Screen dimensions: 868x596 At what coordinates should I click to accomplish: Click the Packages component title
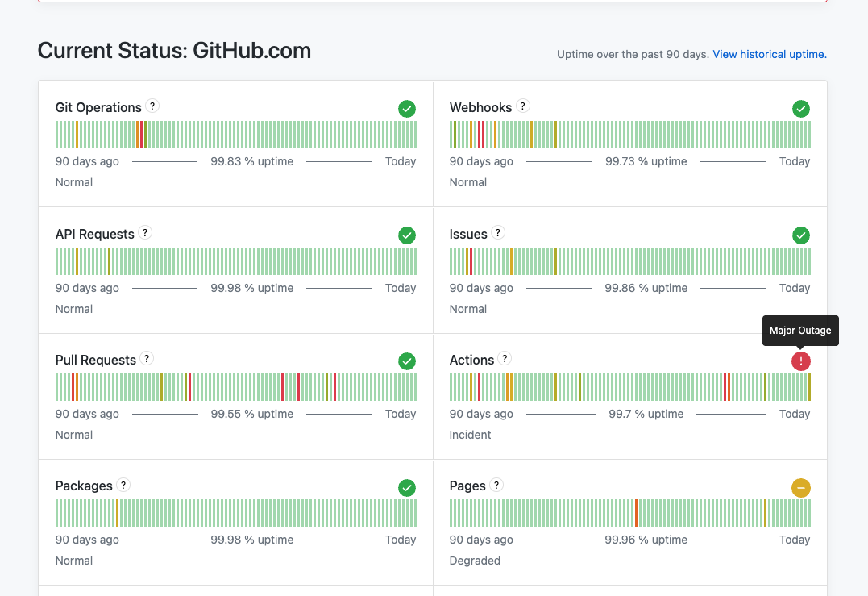point(84,486)
